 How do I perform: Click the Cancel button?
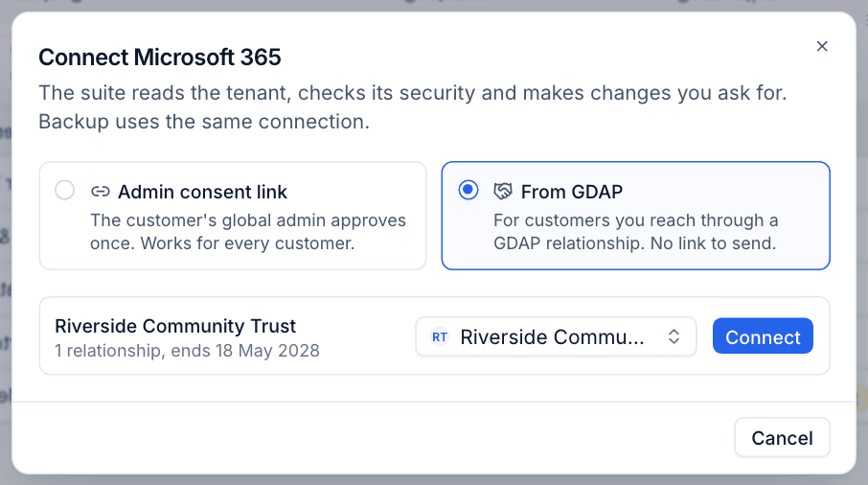point(782,437)
